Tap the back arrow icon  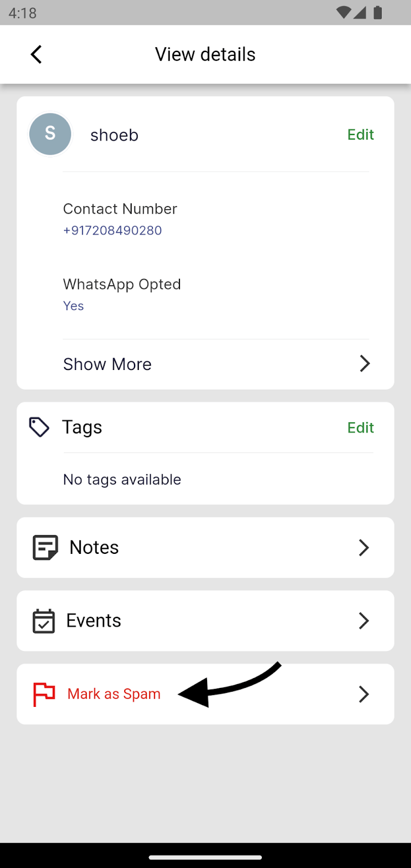36,54
